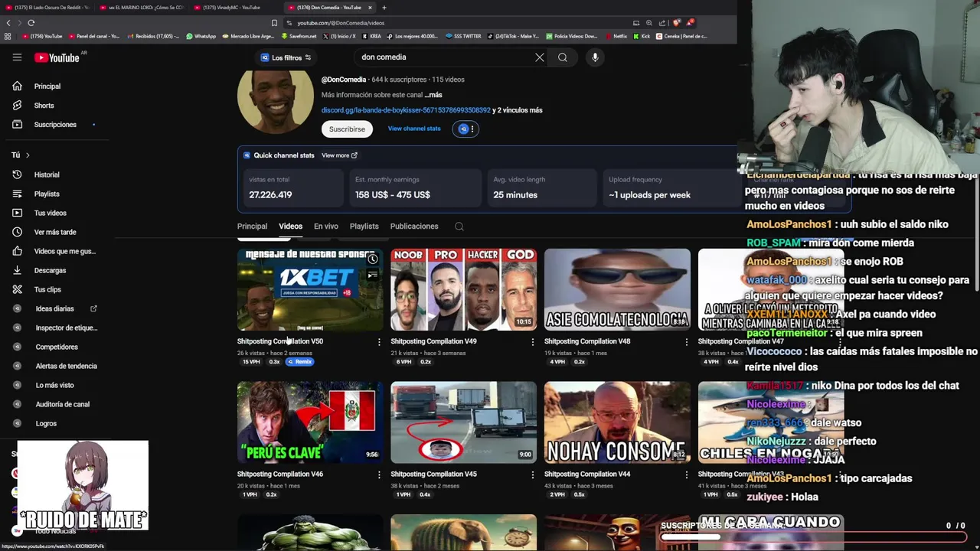This screenshot has width=980, height=551.
Task: Open Inspector de etiquetas sidebar item
Action: click(66, 328)
